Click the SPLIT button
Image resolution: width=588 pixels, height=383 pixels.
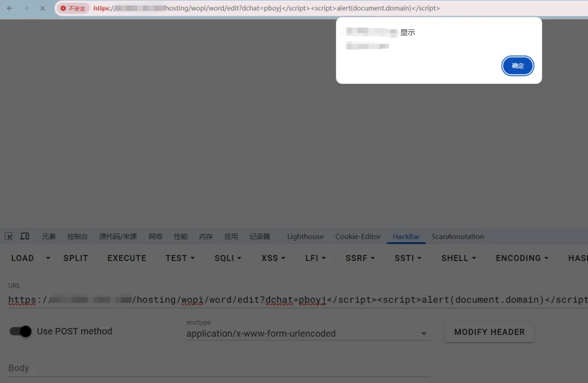click(x=76, y=258)
